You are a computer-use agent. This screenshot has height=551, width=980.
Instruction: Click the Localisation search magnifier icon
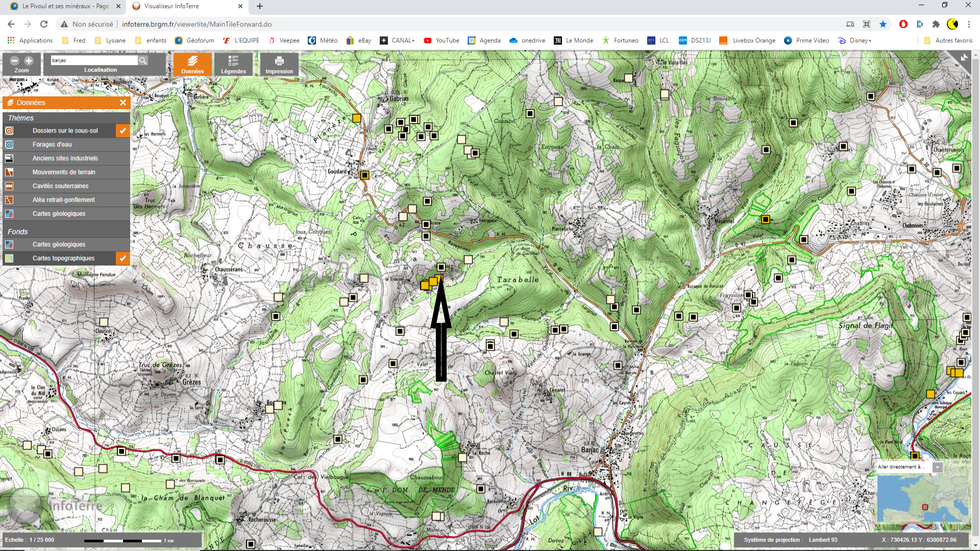tap(143, 61)
